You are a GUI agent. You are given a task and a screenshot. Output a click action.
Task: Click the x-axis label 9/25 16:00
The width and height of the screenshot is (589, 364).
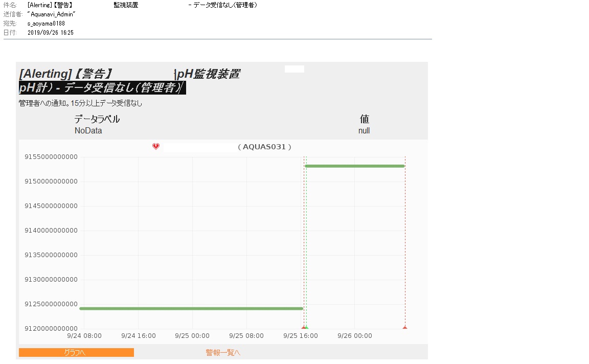coord(301,336)
